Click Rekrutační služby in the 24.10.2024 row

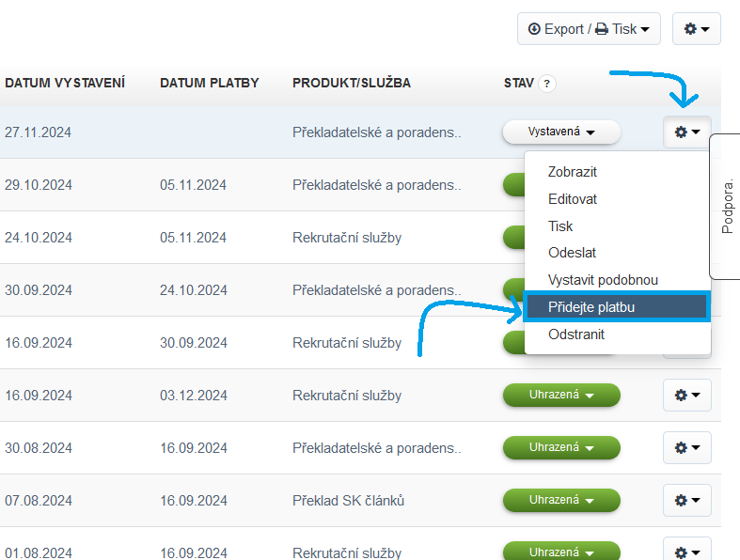(347, 238)
